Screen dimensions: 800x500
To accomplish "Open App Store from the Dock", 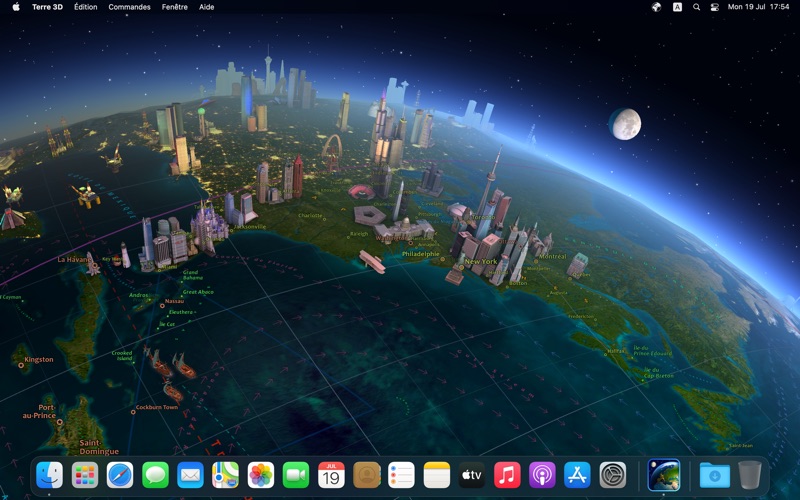I will [x=578, y=475].
